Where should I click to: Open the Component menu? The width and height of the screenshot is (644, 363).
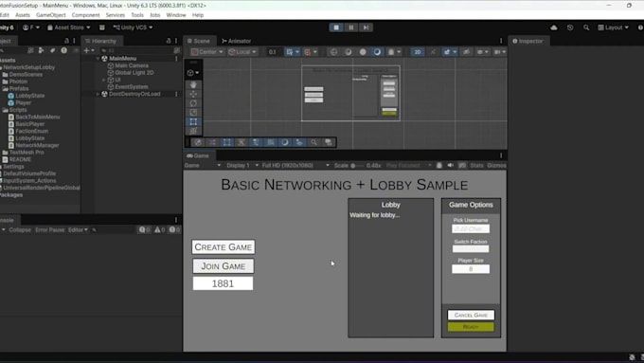coord(85,15)
